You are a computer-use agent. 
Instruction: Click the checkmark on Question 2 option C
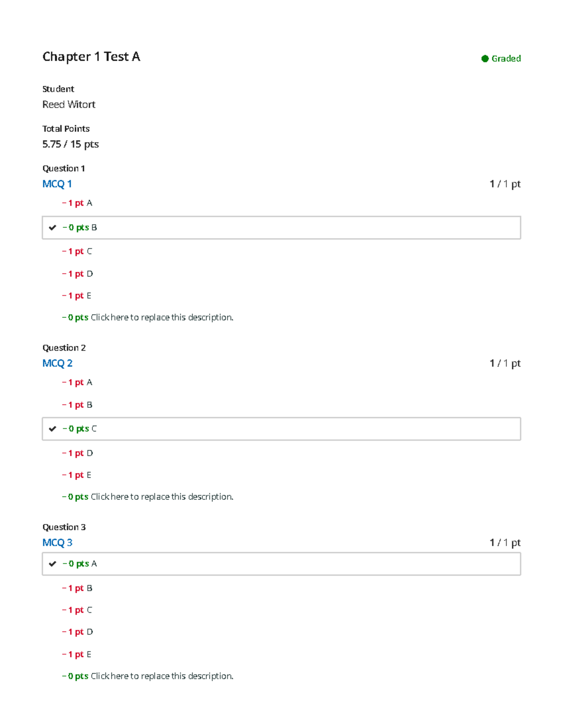(53, 429)
